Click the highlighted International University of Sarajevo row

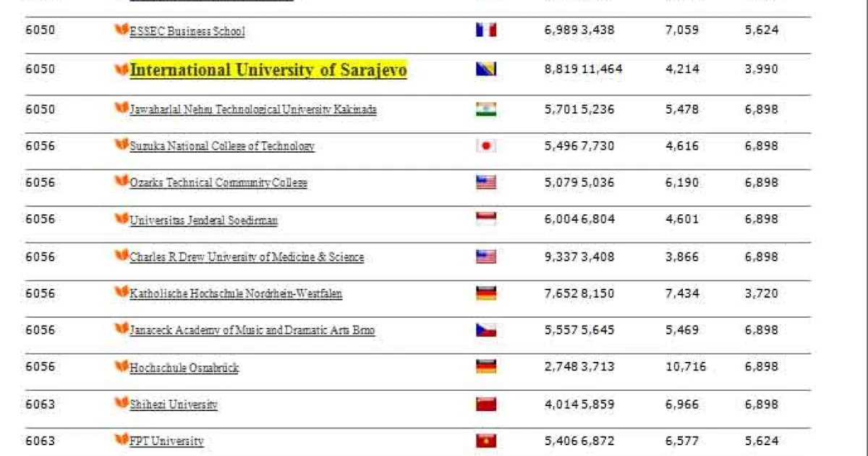pyautogui.click(x=268, y=69)
